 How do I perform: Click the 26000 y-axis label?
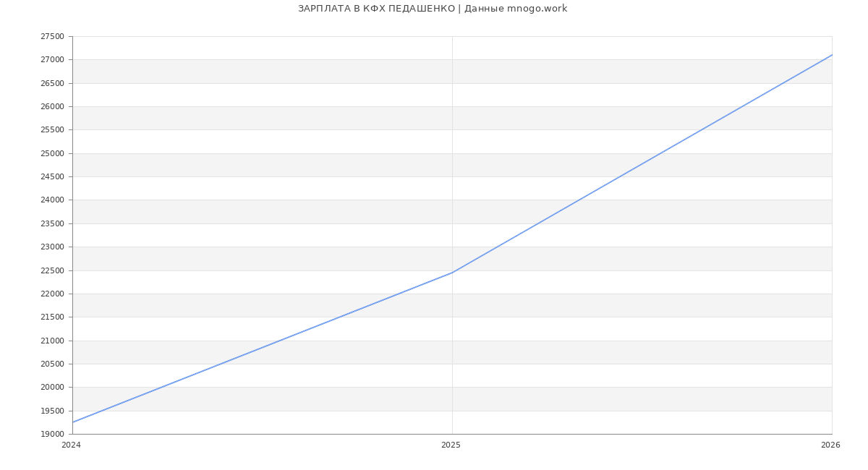(x=52, y=106)
